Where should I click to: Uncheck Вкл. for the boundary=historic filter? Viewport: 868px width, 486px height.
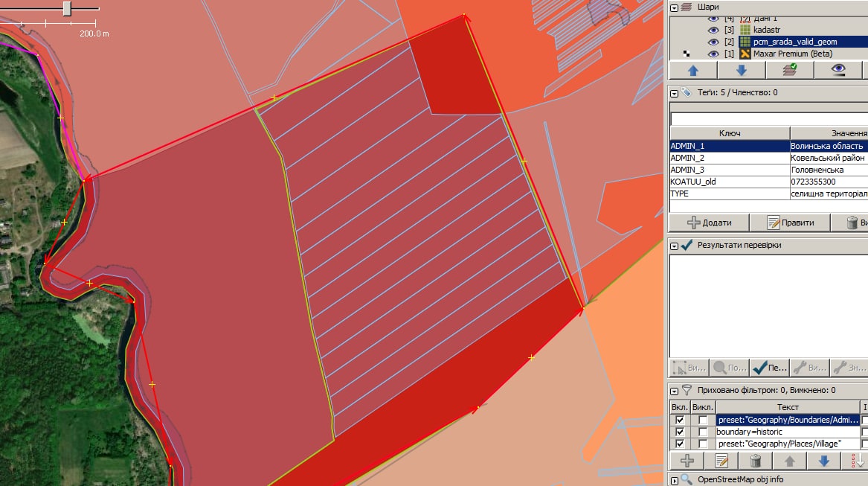tap(680, 432)
